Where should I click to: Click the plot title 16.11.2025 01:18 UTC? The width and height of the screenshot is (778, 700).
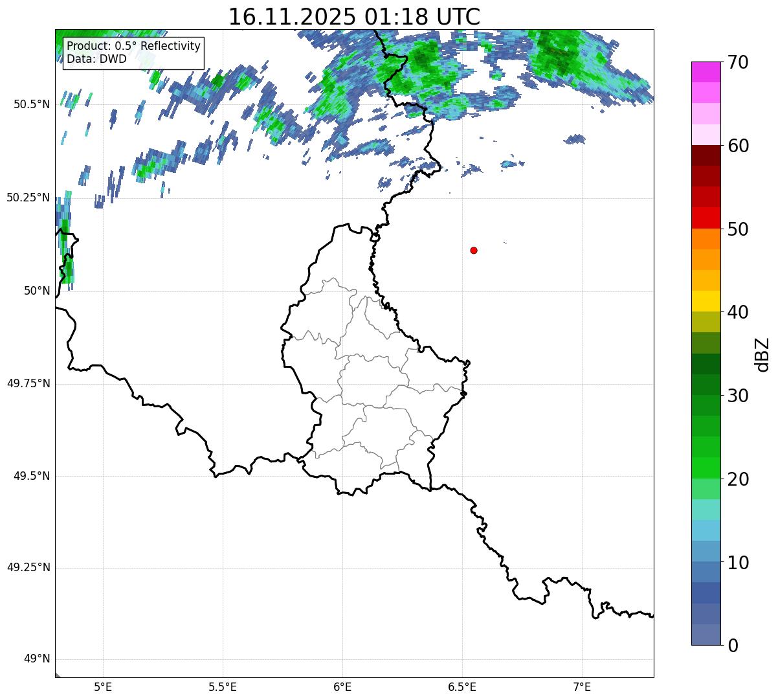[x=354, y=16]
